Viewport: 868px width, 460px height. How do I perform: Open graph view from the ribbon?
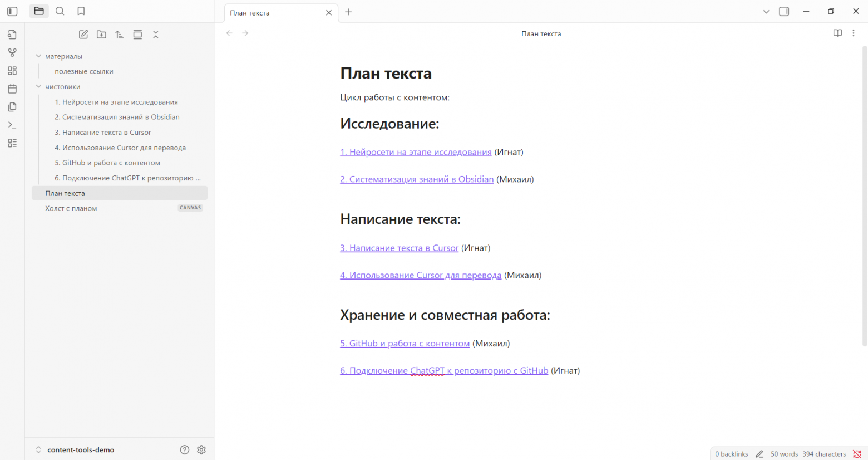pos(12,52)
